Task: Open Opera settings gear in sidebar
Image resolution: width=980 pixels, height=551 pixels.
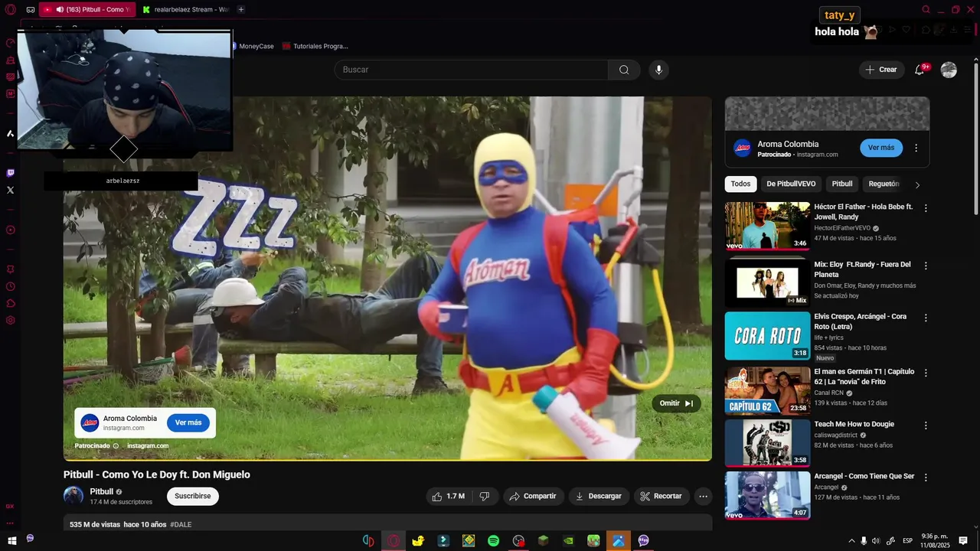Action: [10, 320]
